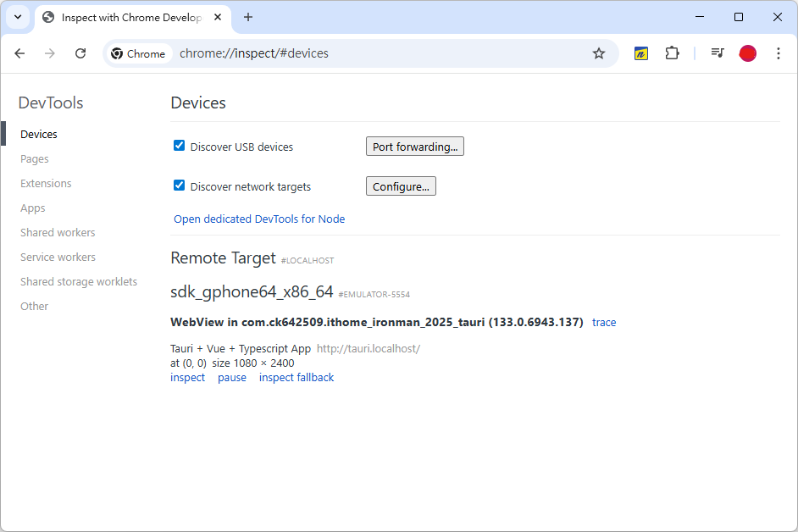Click inspect link for Tauri app
This screenshot has width=798, height=532.
coord(188,377)
